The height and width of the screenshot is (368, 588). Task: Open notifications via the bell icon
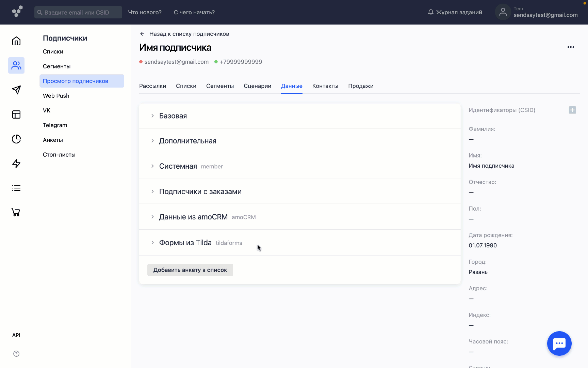[x=430, y=12]
